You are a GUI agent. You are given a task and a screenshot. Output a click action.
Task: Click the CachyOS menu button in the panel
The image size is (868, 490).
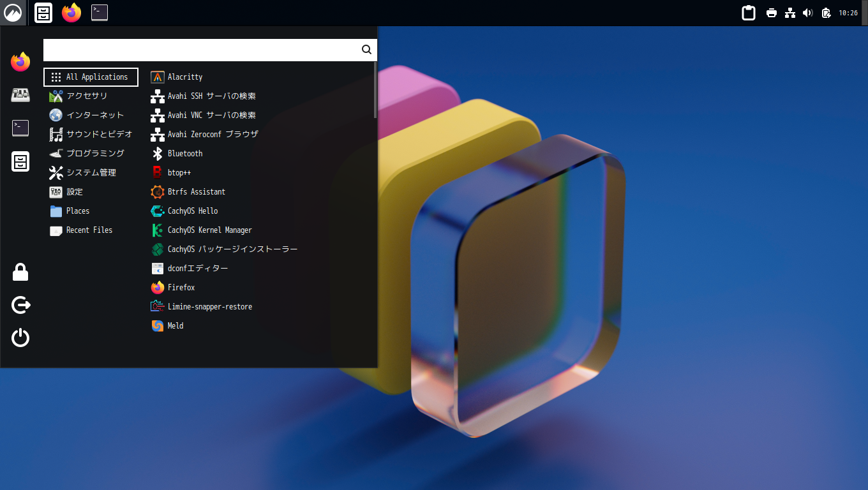13,13
